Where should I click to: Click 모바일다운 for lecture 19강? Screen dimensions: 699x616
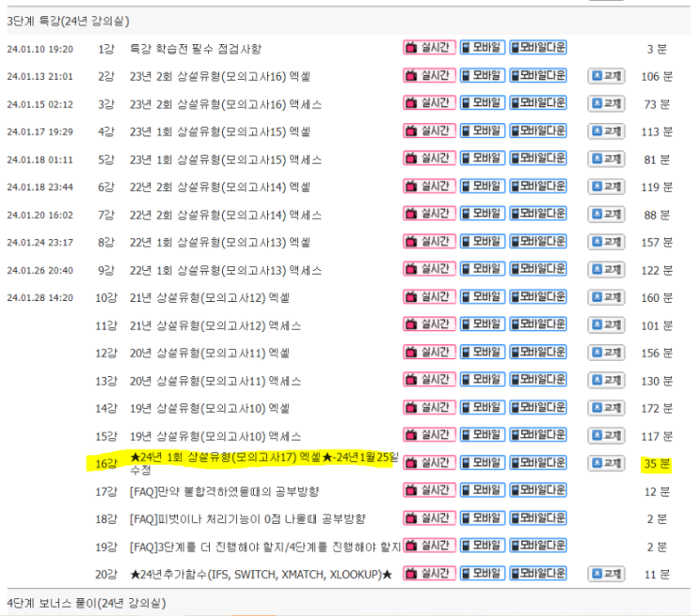click(538, 545)
